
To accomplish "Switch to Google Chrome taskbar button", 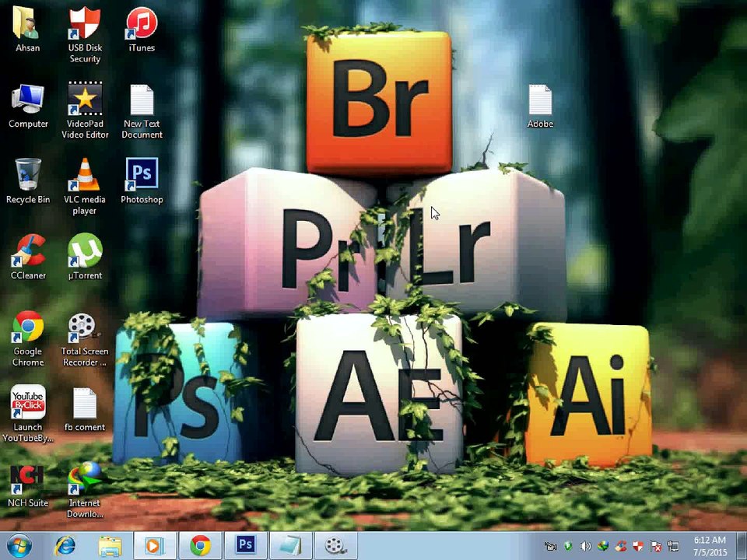I will [x=200, y=546].
